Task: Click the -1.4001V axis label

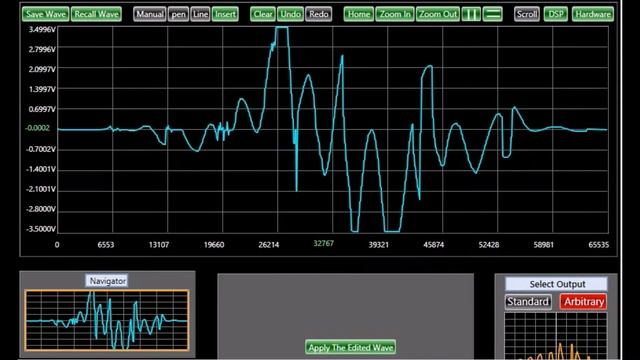Action: pos(40,169)
